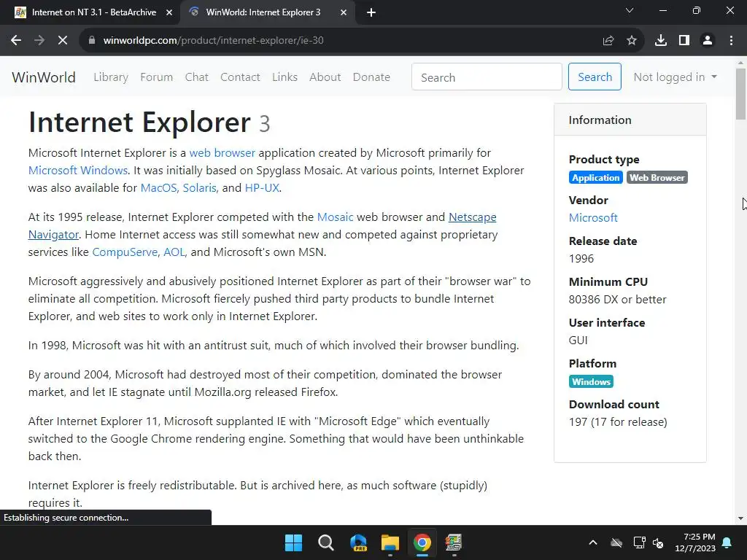Click the WinWorld Search input field
Image resolution: width=747 pixels, height=560 pixels.
coord(487,77)
